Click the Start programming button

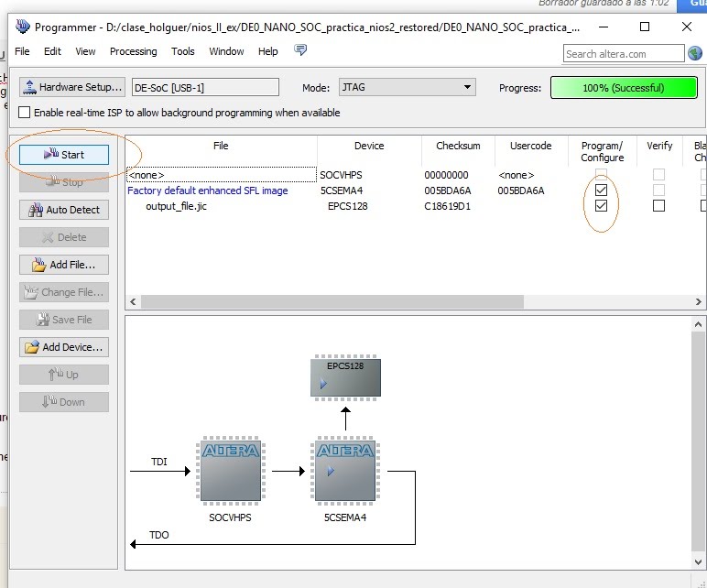coord(63,155)
